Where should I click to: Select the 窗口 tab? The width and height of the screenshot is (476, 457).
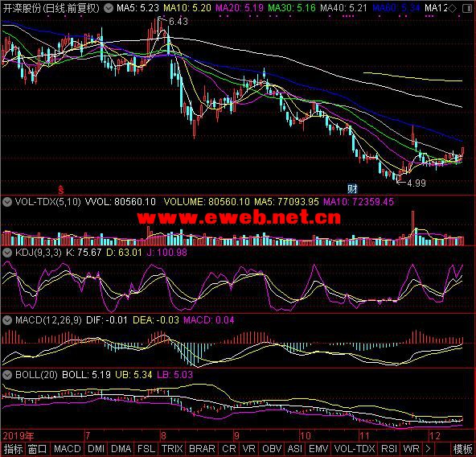click(x=37, y=449)
